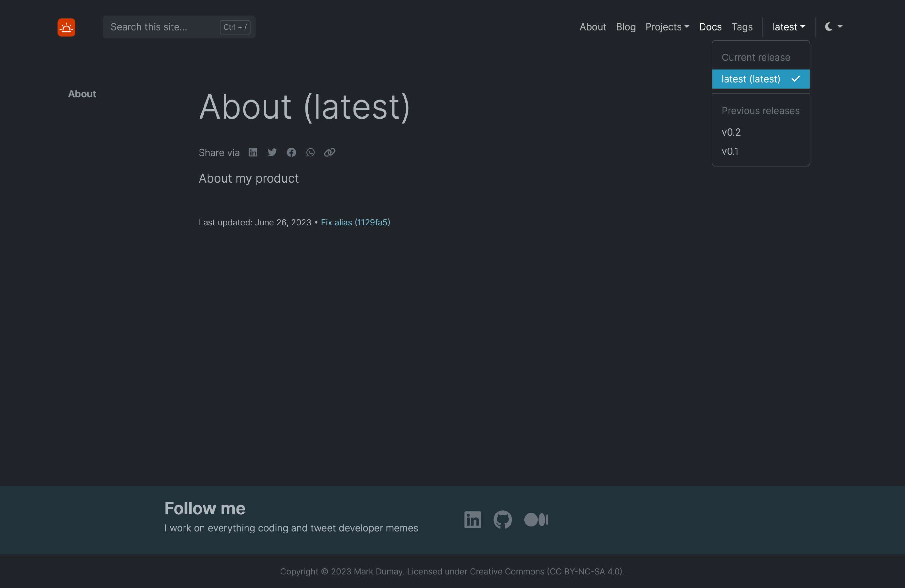Navigate to the Blog menu item
905x588 pixels.
click(625, 27)
